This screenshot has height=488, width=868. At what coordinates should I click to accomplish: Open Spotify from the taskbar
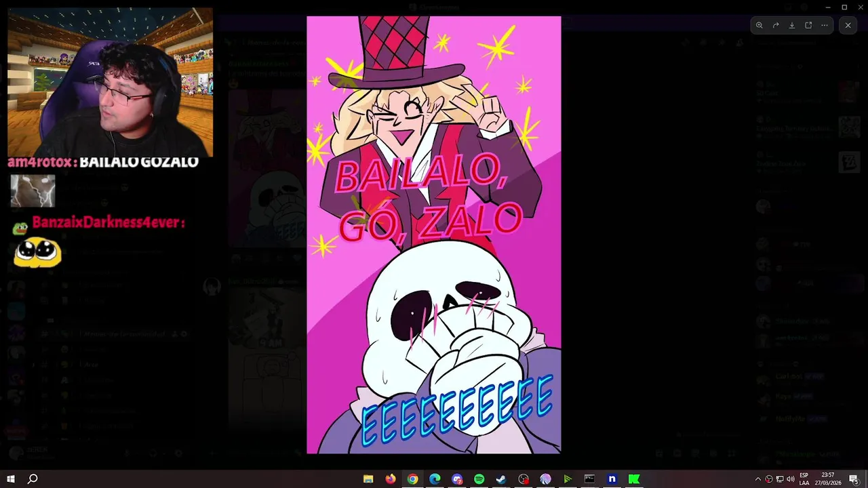(x=479, y=479)
